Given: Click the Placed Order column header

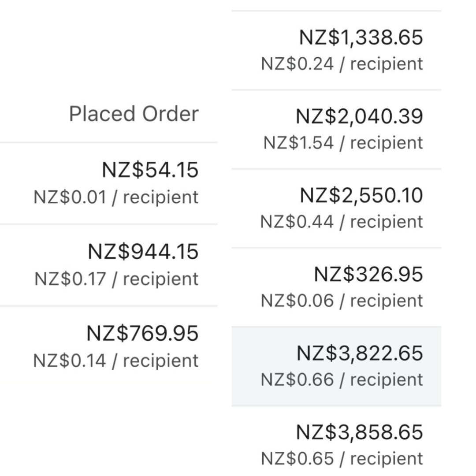Looking at the screenshot, I should (134, 114).
